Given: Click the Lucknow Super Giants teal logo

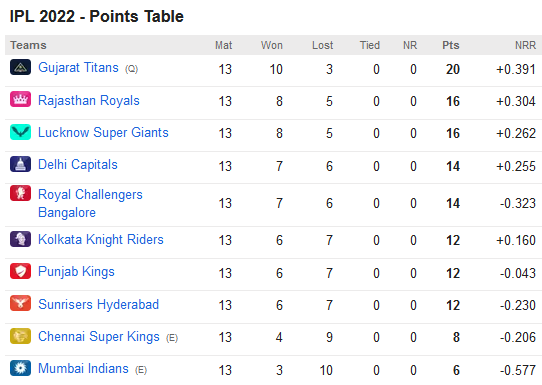Looking at the screenshot, I should [x=20, y=132].
